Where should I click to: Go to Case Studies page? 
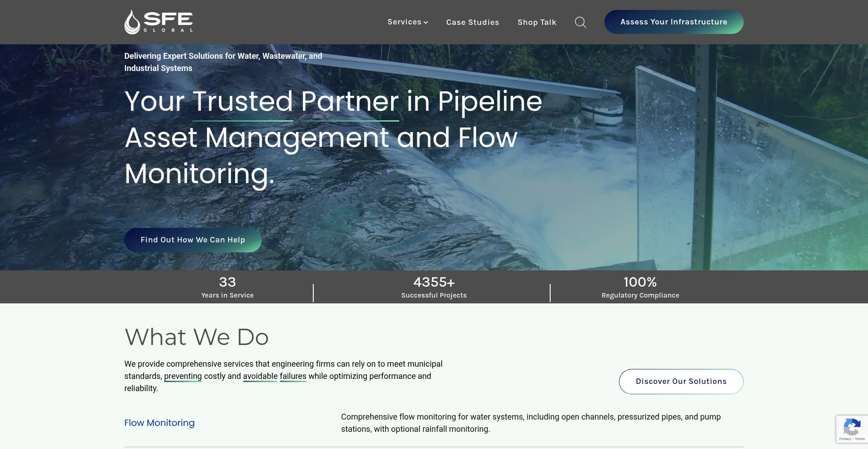click(472, 22)
